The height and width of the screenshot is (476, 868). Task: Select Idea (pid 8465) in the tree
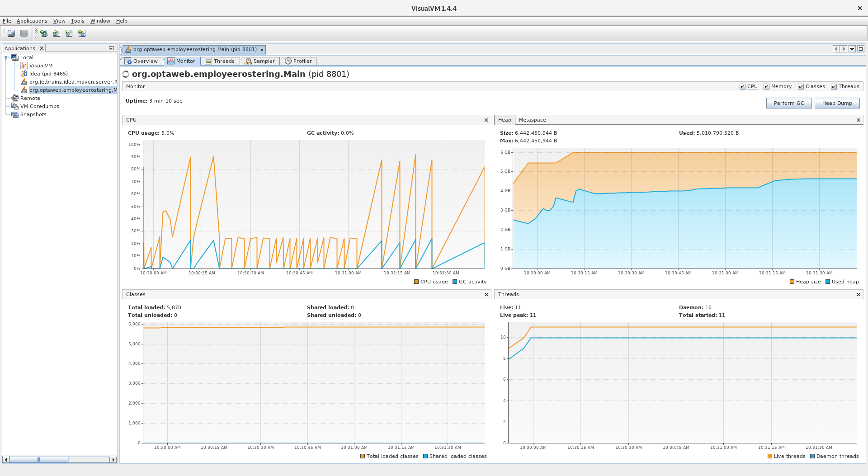pos(48,74)
